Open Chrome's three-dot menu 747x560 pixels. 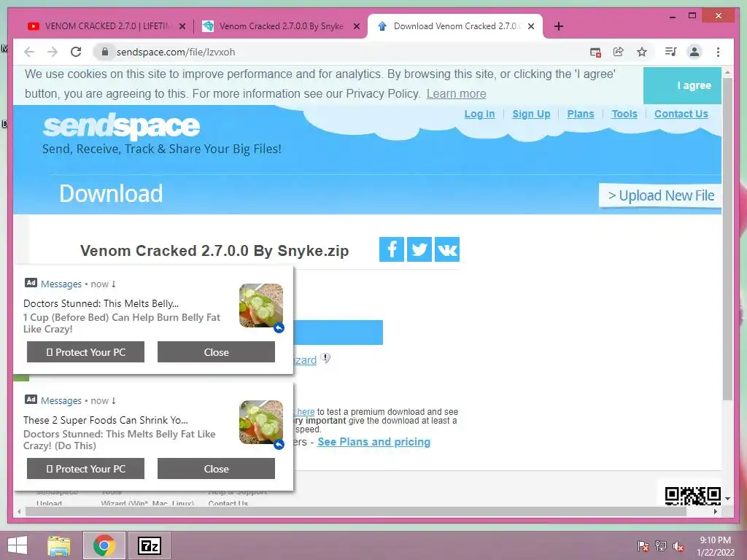point(718,52)
